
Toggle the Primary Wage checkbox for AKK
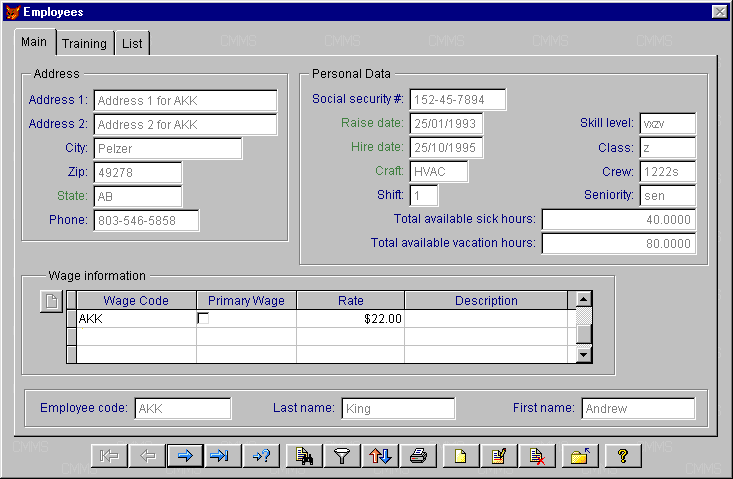click(204, 319)
